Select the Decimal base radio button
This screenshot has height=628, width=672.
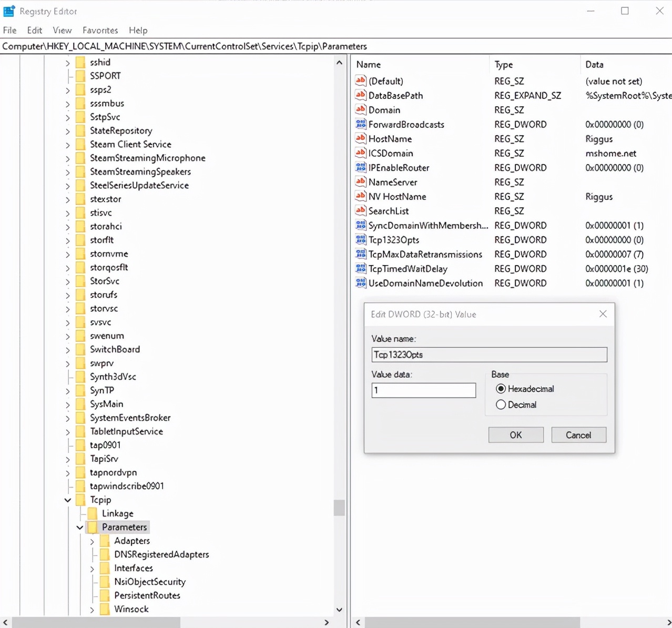[501, 405]
